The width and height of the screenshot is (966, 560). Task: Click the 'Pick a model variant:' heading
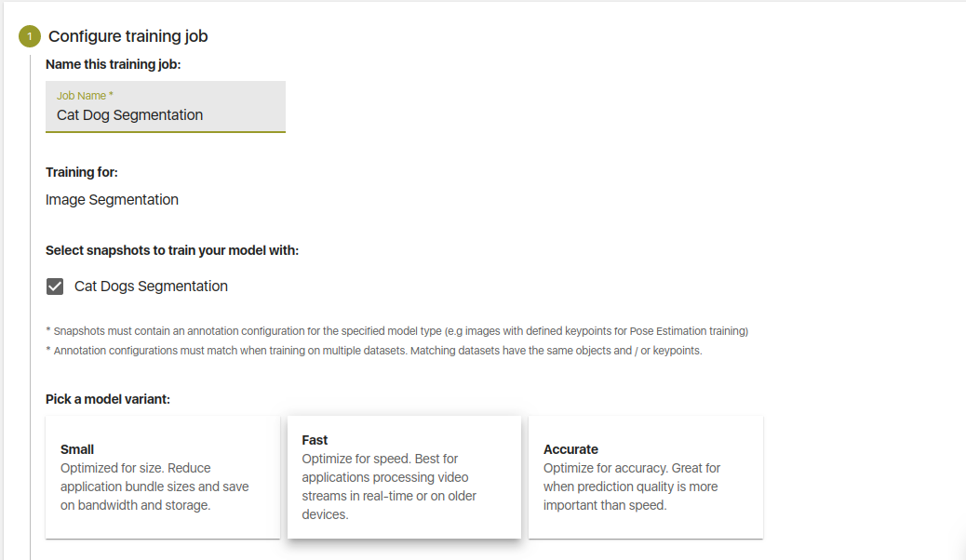coord(108,399)
